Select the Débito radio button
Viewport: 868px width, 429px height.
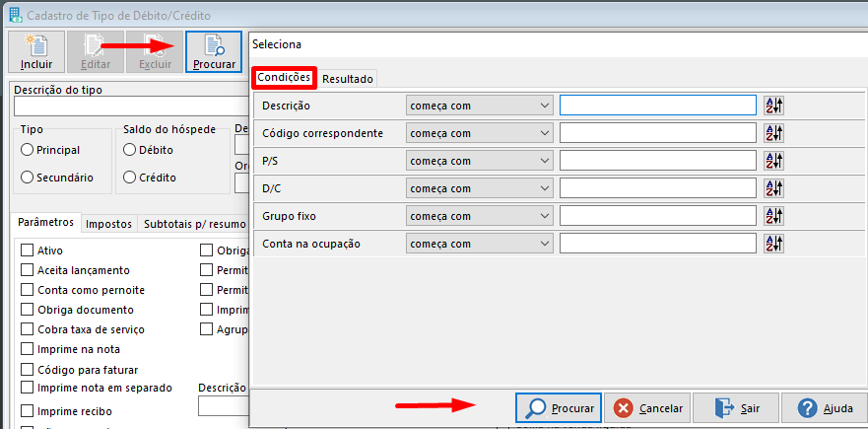pos(129,150)
